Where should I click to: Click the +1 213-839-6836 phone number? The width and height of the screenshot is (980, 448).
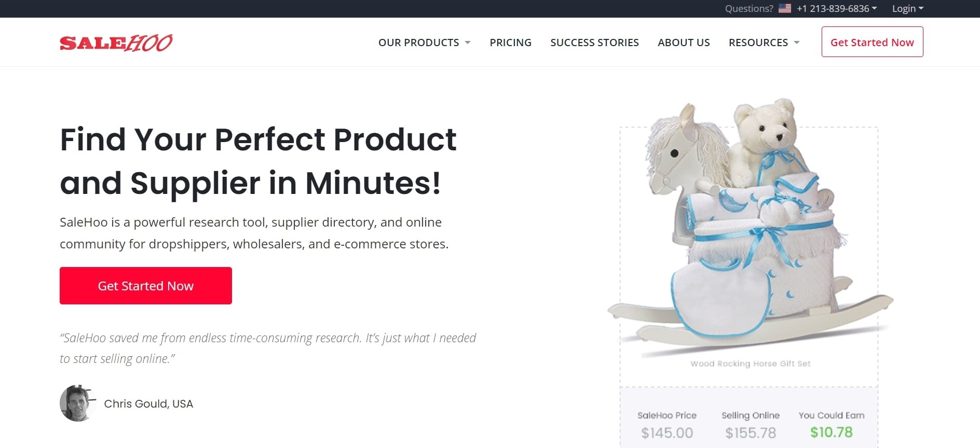click(x=833, y=8)
